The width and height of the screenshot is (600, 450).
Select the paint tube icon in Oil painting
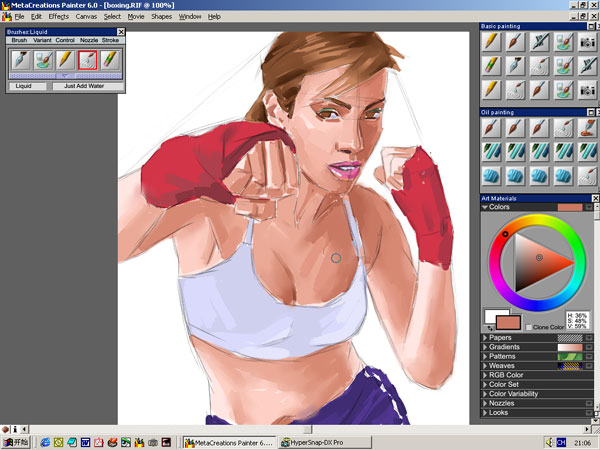[588, 128]
